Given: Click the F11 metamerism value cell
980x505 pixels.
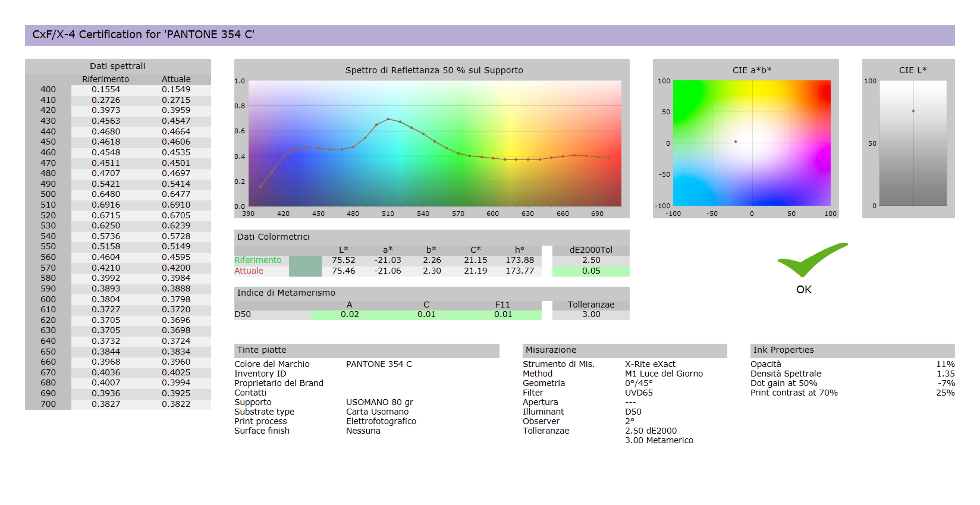Looking at the screenshot, I should (502, 314).
